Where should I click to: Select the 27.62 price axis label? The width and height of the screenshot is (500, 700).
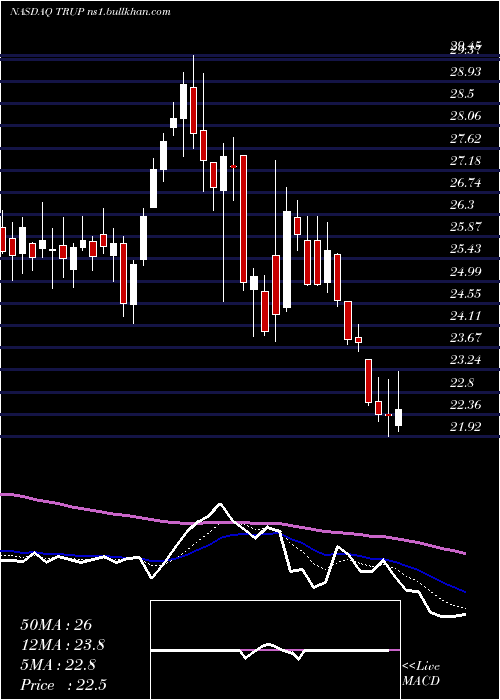(466, 138)
